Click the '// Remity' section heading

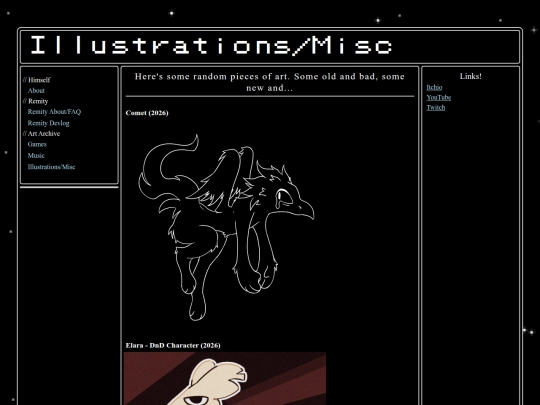point(35,101)
